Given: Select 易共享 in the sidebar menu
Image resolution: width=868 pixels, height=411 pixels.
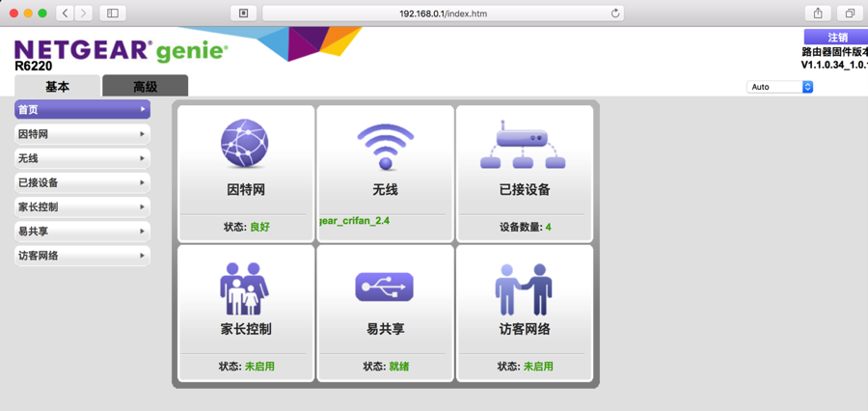Looking at the screenshot, I should [x=83, y=232].
